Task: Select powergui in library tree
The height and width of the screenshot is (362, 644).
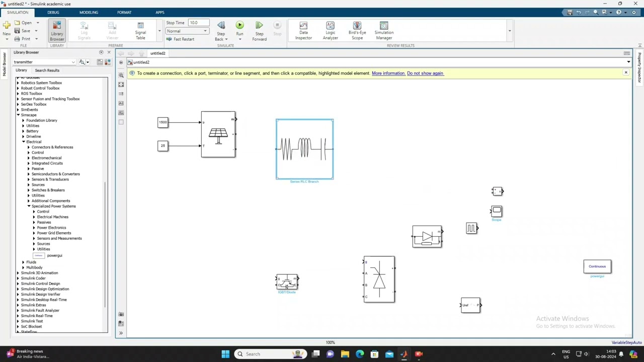Action: click(54, 255)
